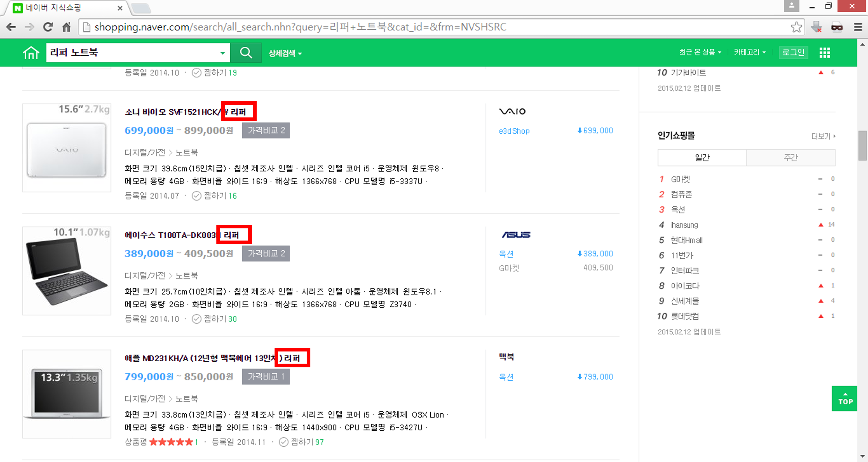
Task: Click the 로그인 button
Action: pyautogui.click(x=793, y=52)
